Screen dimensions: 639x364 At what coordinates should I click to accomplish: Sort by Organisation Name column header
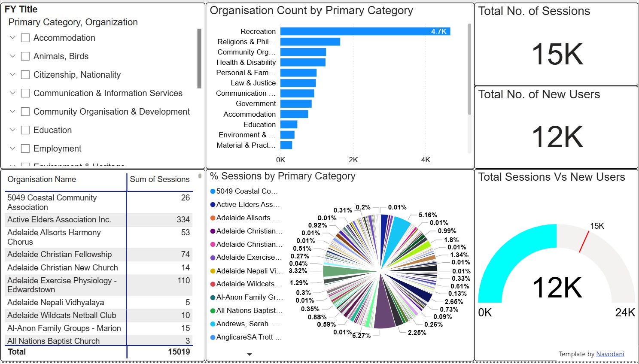(42, 179)
